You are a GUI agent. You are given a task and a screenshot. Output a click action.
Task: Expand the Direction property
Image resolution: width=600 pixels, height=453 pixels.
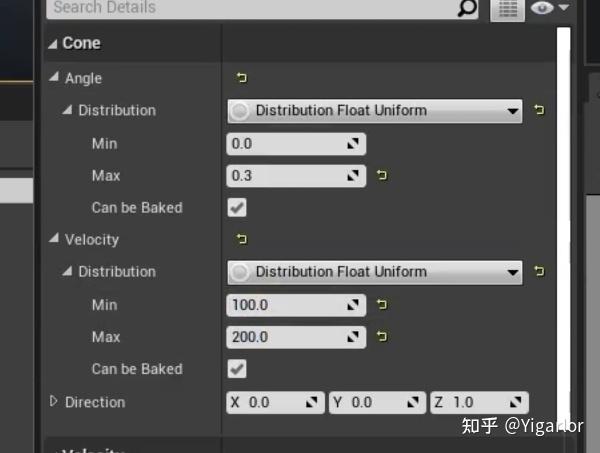54,401
